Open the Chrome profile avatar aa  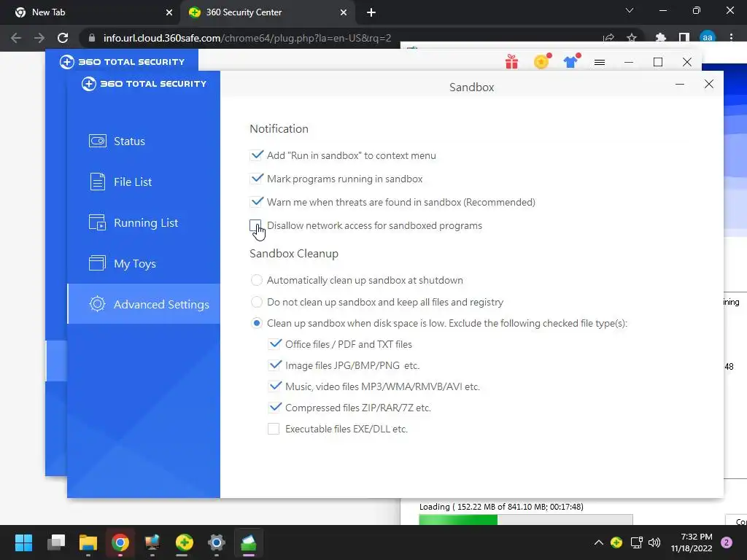[x=708, y=38]
